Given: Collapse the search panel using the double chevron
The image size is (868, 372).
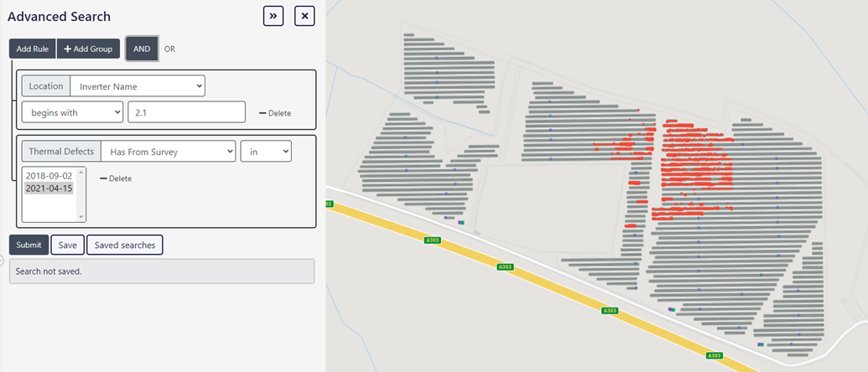Looking at the screenshot, I should click(x=273, y=16).
